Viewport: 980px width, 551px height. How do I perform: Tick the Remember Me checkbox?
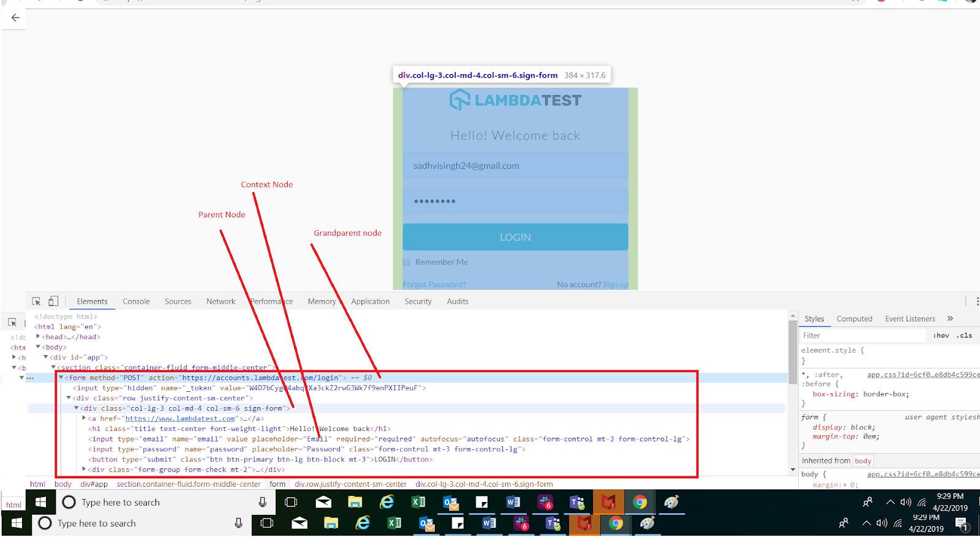click(x=406, y=262)
